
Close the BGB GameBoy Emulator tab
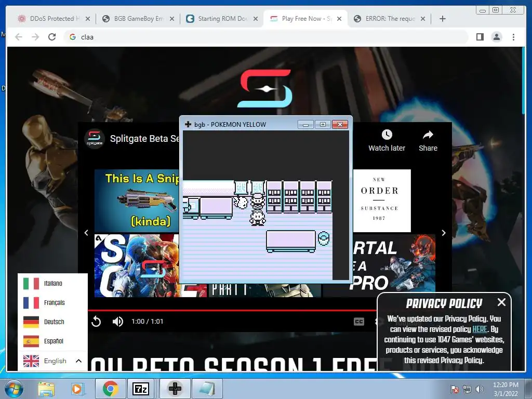tap(172, 19)
